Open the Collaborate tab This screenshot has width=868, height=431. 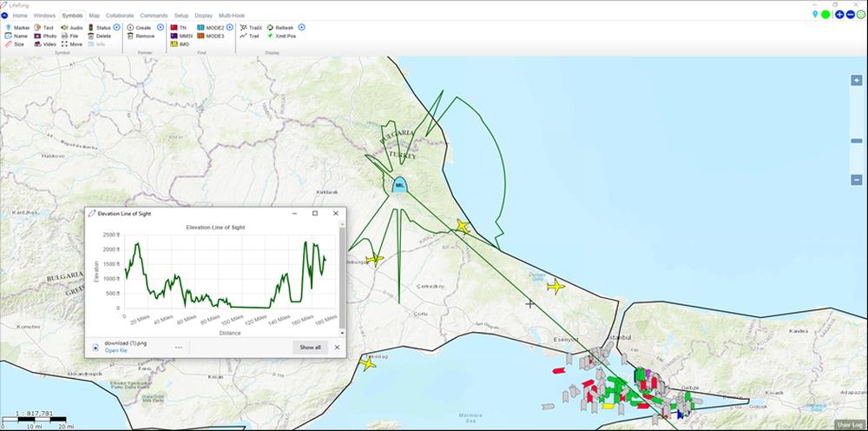pyautogui.click(x=120, y=16)
